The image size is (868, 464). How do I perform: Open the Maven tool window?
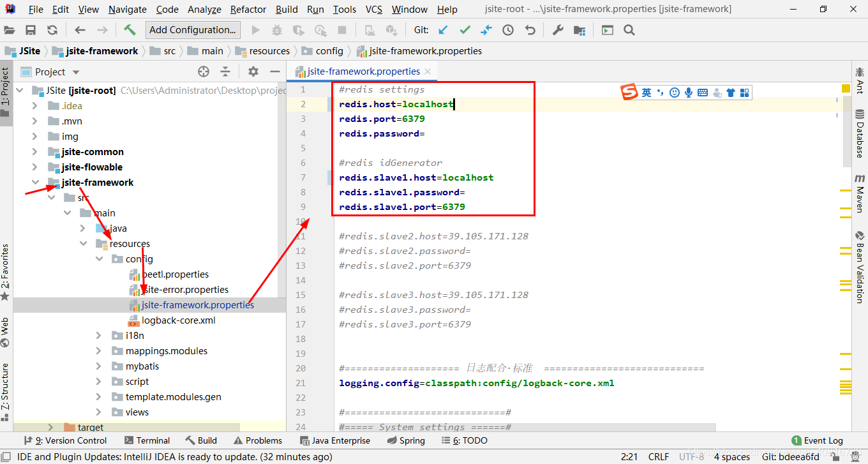click(x=860, y=193)
